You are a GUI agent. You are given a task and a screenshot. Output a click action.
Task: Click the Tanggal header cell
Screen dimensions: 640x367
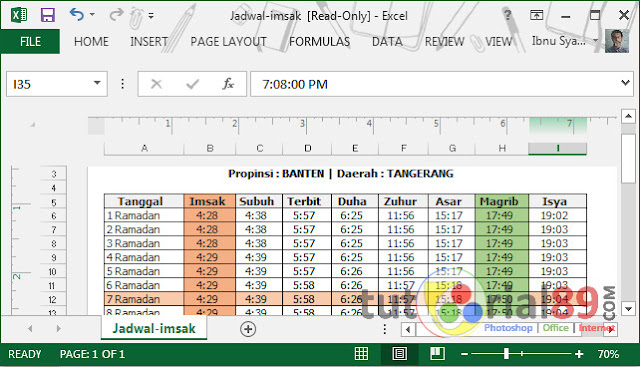(x=144, y=201)
